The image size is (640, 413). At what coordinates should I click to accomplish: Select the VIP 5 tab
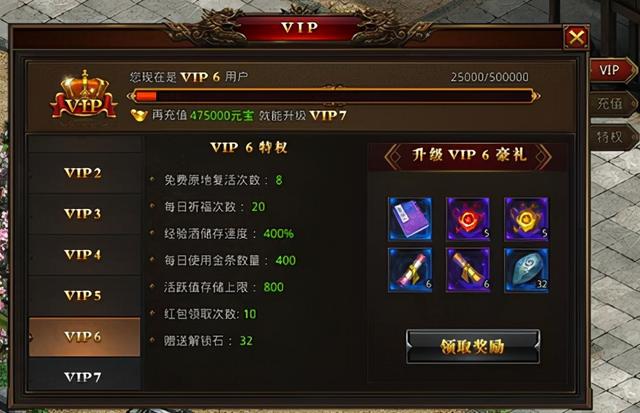tap(84, 295)
